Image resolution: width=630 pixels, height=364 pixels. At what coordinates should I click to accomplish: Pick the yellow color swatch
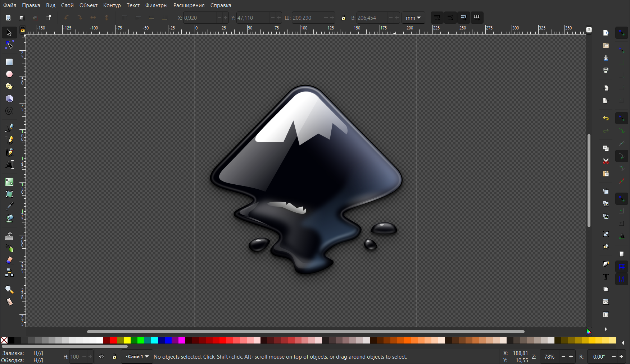(x=127, y=340)
